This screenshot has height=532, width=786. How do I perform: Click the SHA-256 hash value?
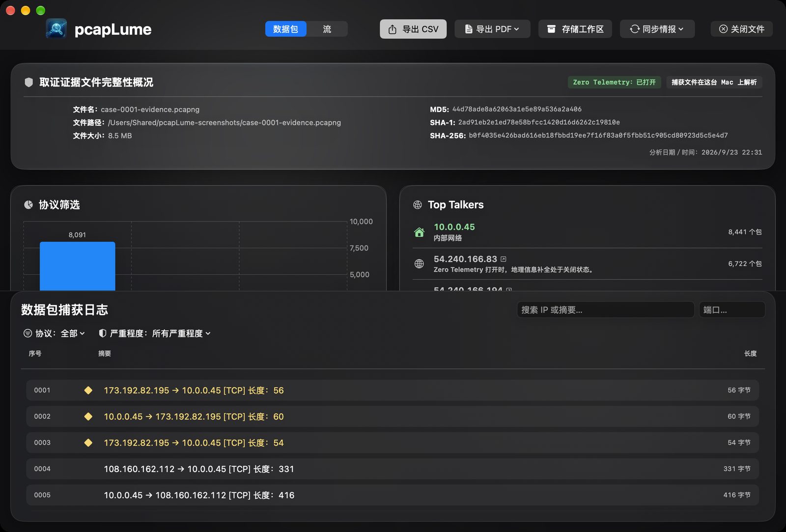point(598,136)
